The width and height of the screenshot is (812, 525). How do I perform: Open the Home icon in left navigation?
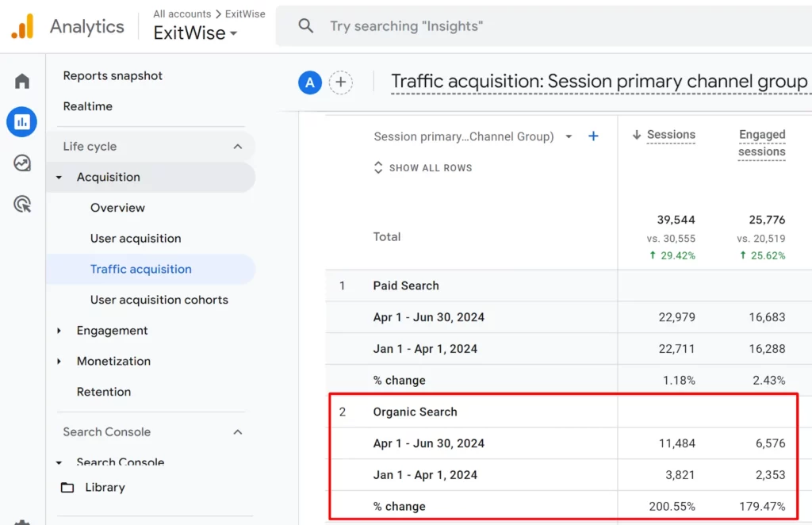pos(21,81)
